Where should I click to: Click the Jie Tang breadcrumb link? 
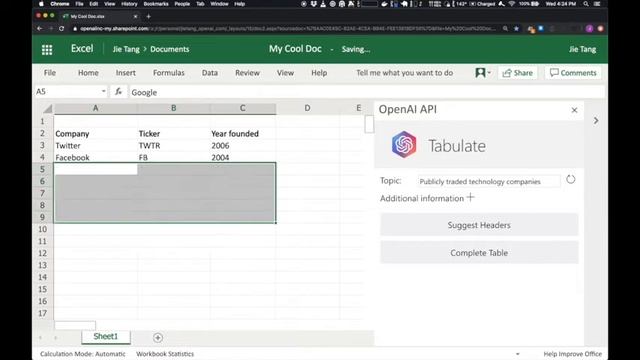pos(126,49)
